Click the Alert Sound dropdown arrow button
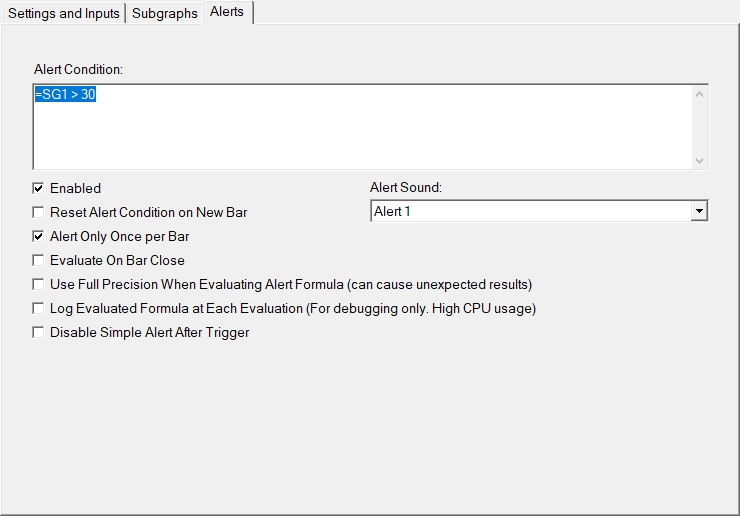This screenshot has height=516, width=740. 699,211
